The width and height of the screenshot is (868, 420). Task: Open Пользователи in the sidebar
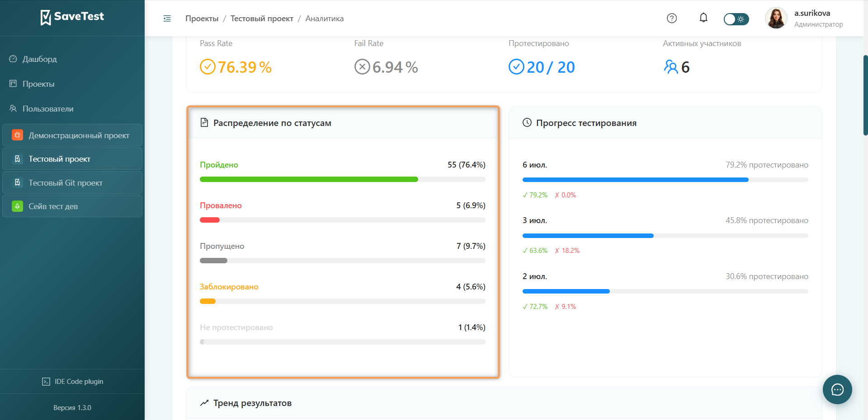point(72,109)
